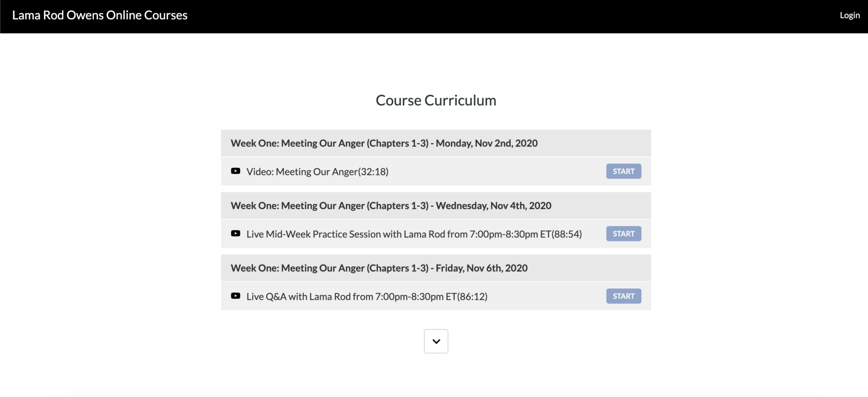Select the Friday Nov 6th week header
The image size is (868, 397).
pyautogui.click(x=379, y=268)
